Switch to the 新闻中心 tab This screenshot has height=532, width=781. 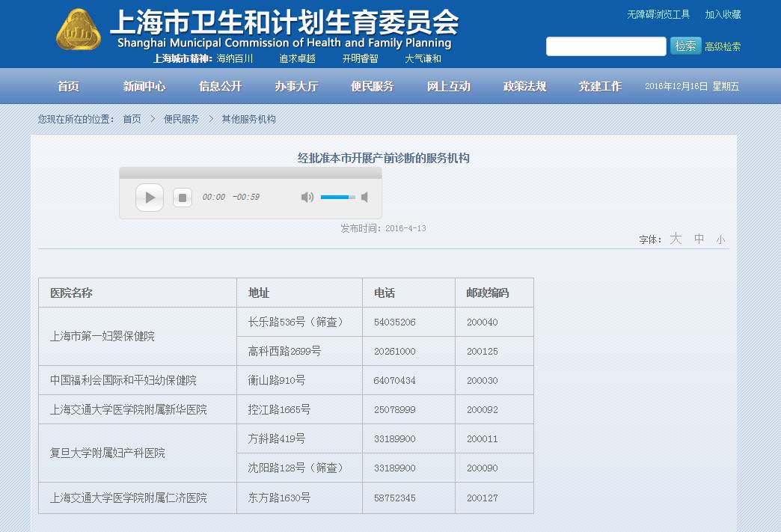(144, 86)
